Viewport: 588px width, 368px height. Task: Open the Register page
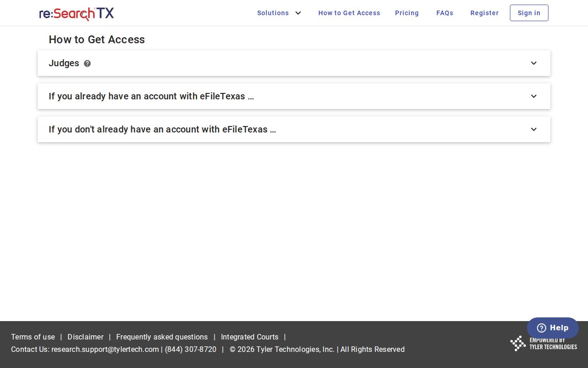click(484, 13)
